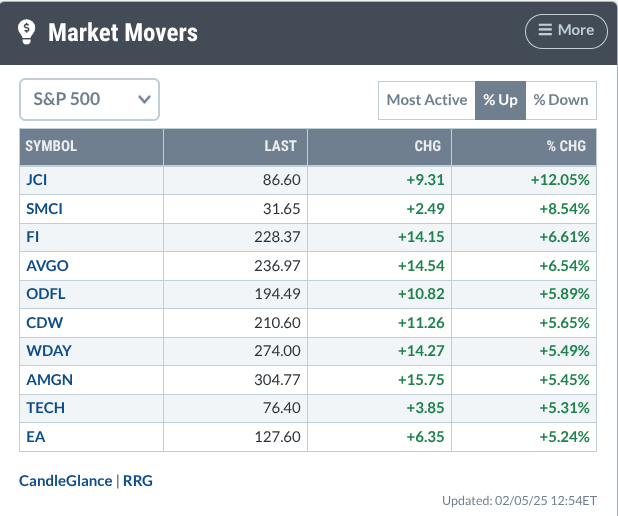Click SMCI change value +2.49
618x516 pixels.
[425, 209]
